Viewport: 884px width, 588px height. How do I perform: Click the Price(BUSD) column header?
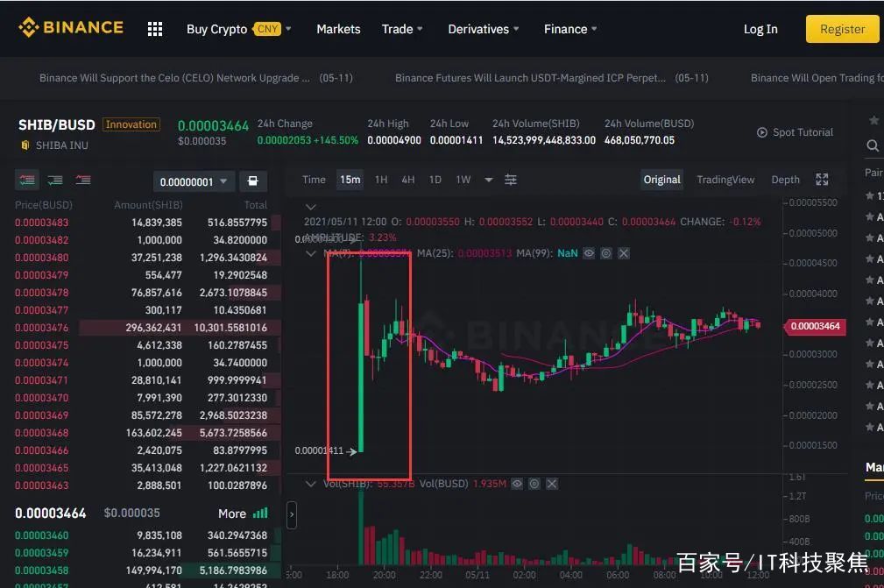44,205
